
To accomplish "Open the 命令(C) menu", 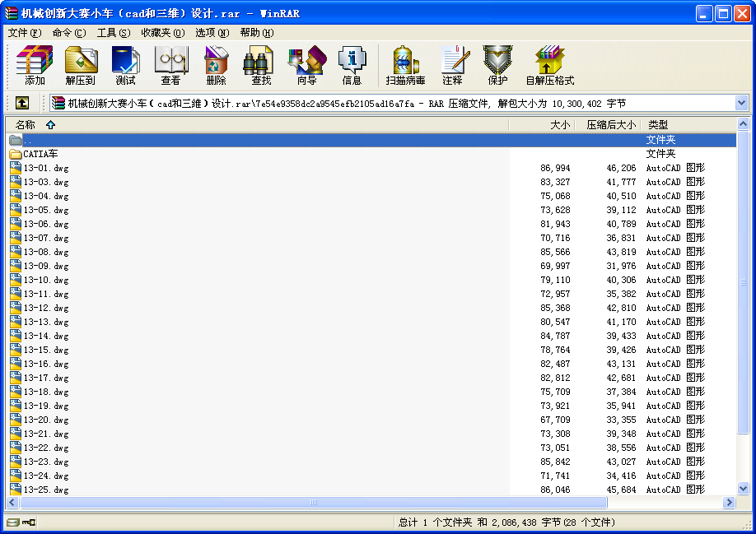I will tap(69, 33).
